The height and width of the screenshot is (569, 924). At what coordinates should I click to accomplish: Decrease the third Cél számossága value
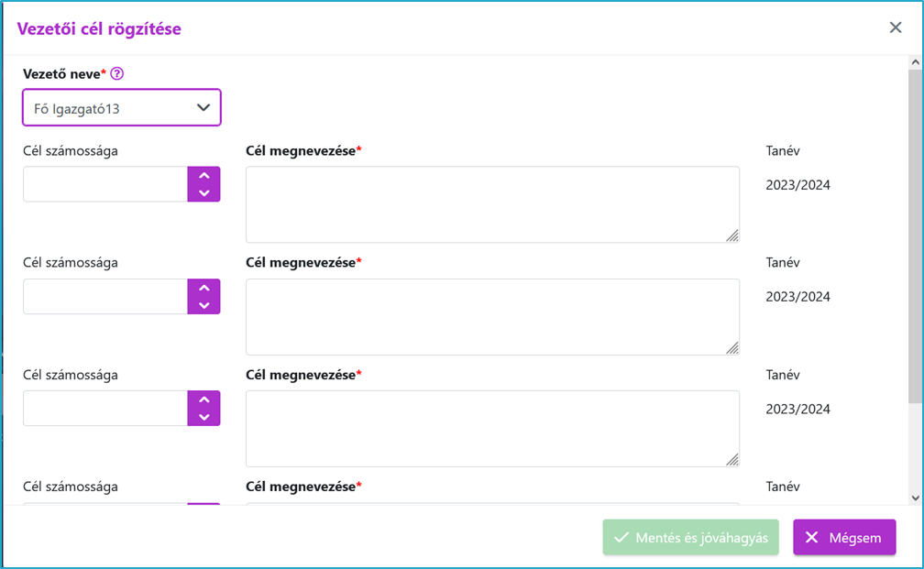203,417
